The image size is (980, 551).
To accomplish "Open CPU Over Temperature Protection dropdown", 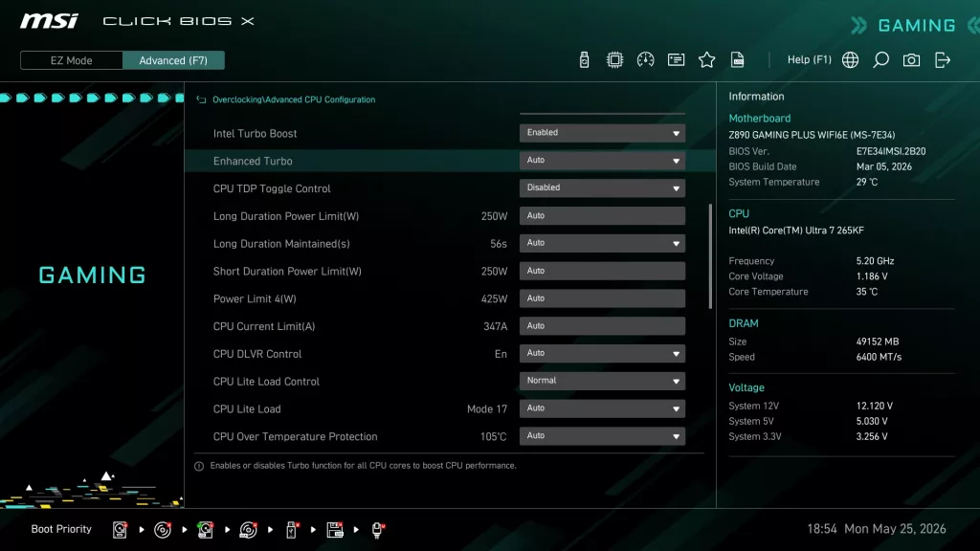I will point(602,436).
